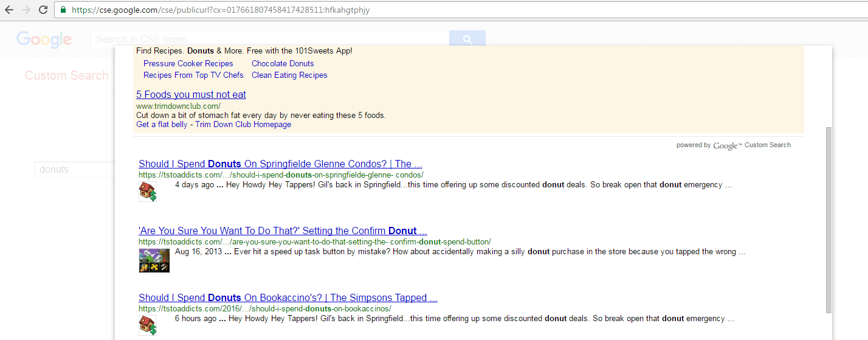Screen dimensions: 868x340
Task: Click the Google logo
Action: [44, 39]
